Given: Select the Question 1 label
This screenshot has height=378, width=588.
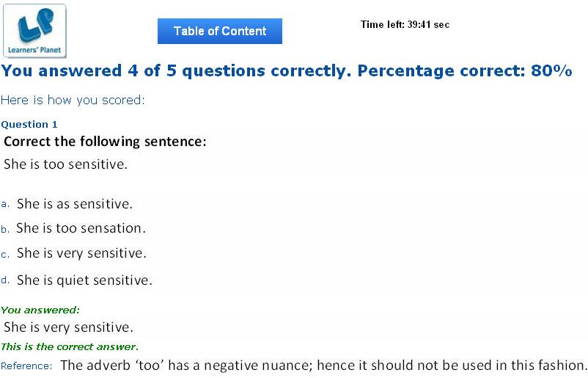Looking at the screenshot, I should coord(29,125).
